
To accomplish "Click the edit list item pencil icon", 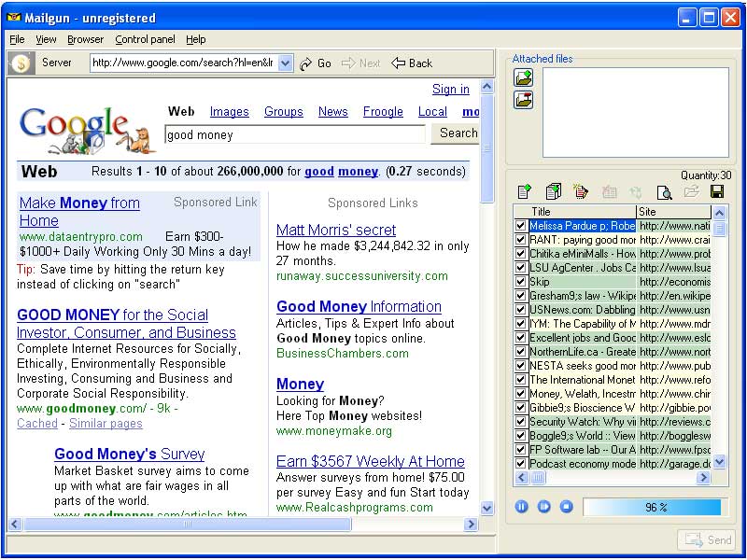I will tap(580, 191).
